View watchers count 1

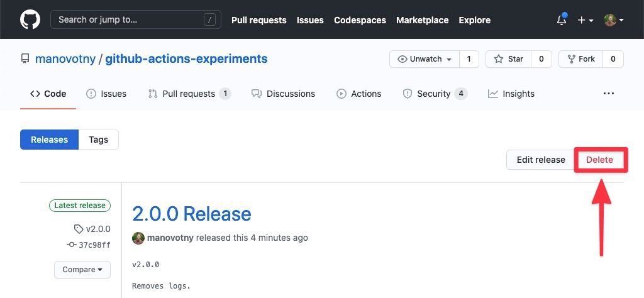click(x=469, y=59)
